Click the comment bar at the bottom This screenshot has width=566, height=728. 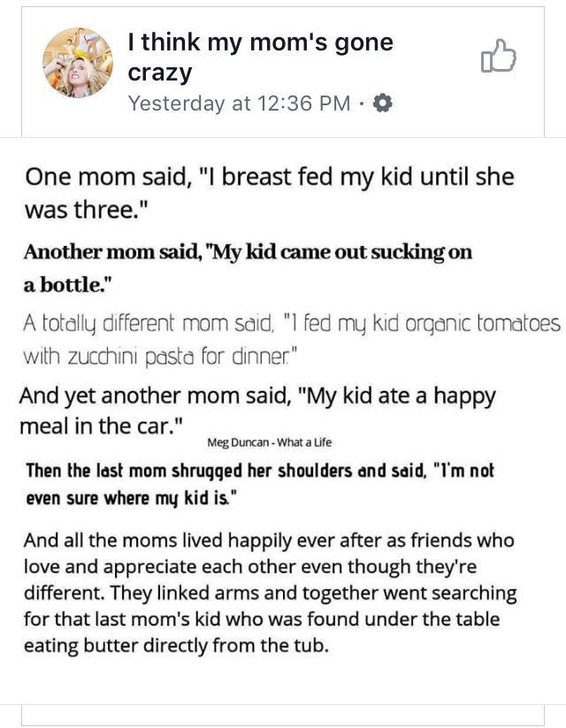283,719
